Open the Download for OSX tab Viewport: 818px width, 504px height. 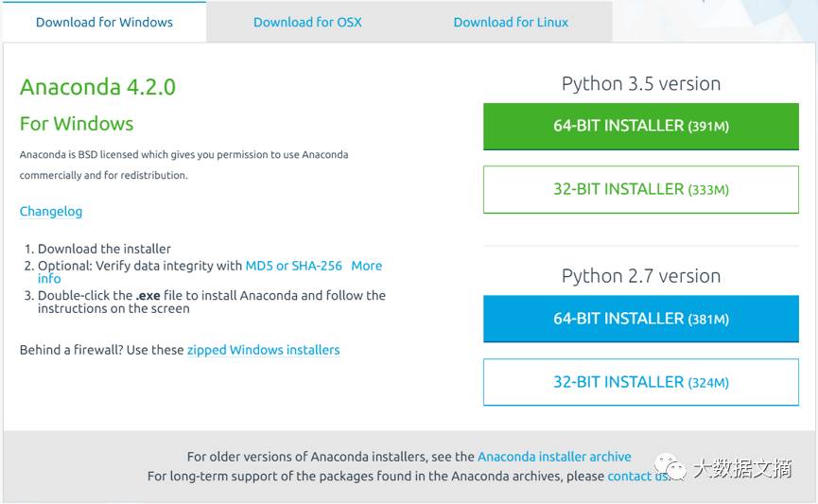click(307, 22)
